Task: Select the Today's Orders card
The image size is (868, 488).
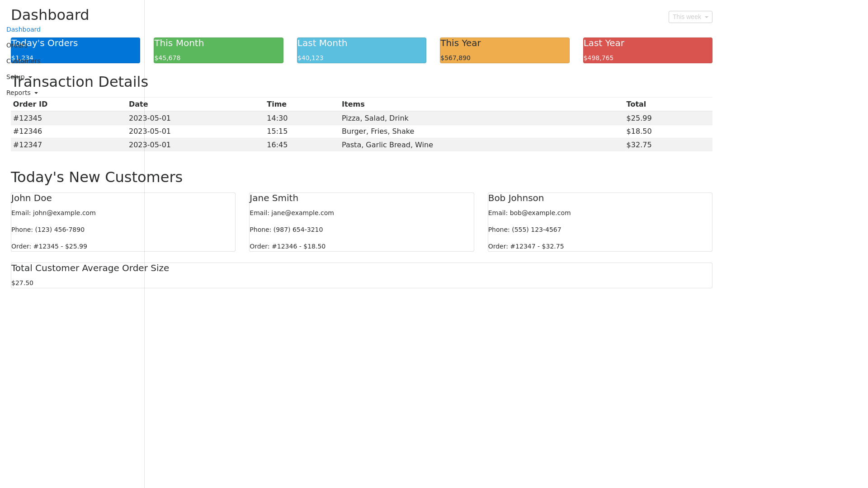Action: coord(75,50)
